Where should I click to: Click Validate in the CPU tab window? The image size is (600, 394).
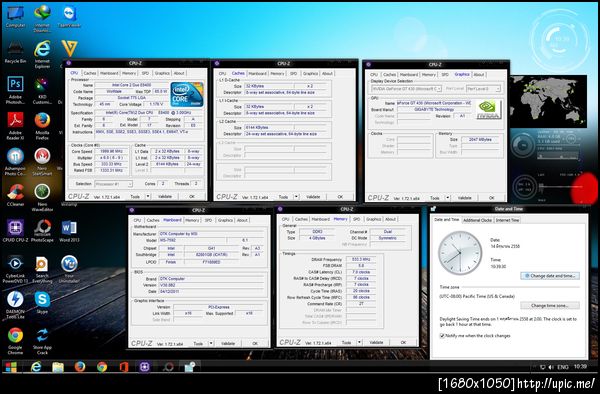pyautogui.click(x=165, y=197)
